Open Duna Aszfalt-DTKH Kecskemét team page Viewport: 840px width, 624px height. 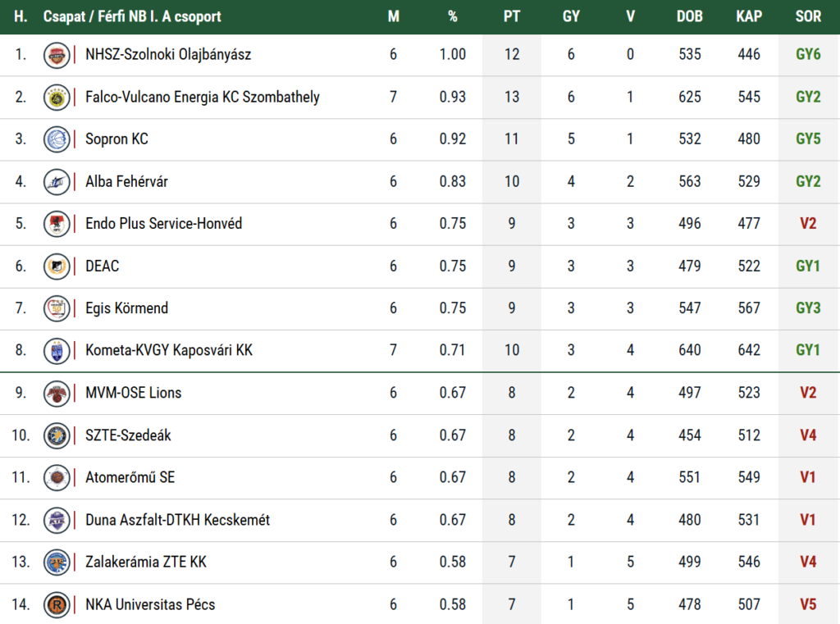177,520
